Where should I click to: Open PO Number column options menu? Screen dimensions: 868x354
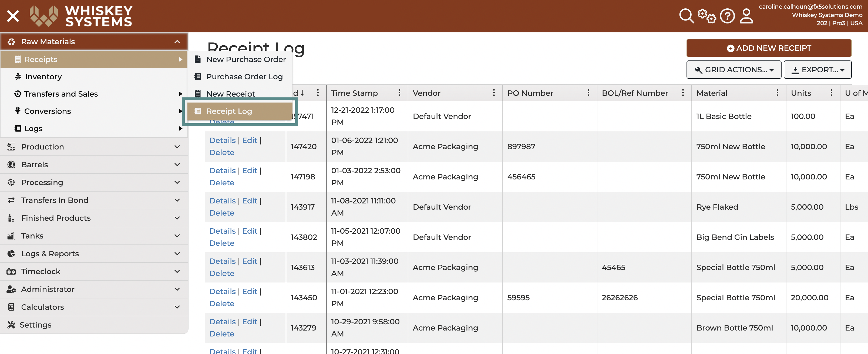click(588, 93)
